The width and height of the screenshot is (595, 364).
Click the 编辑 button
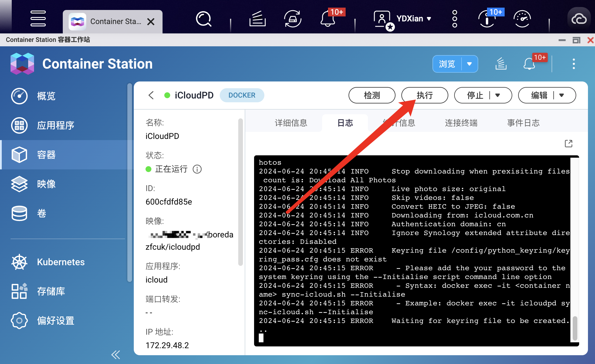(x=539, y=95)
